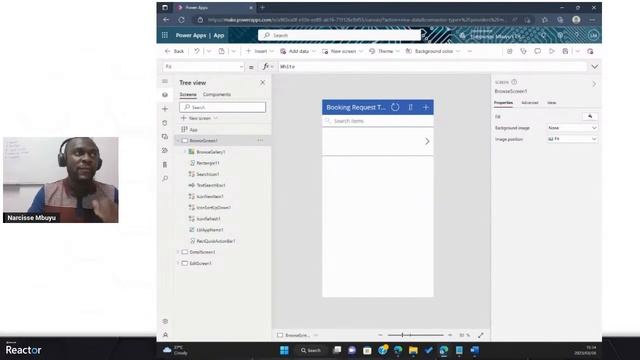Toggle the hamburger menu in left rail
This screenshot has width=640, height=360.
pos(165,81)
